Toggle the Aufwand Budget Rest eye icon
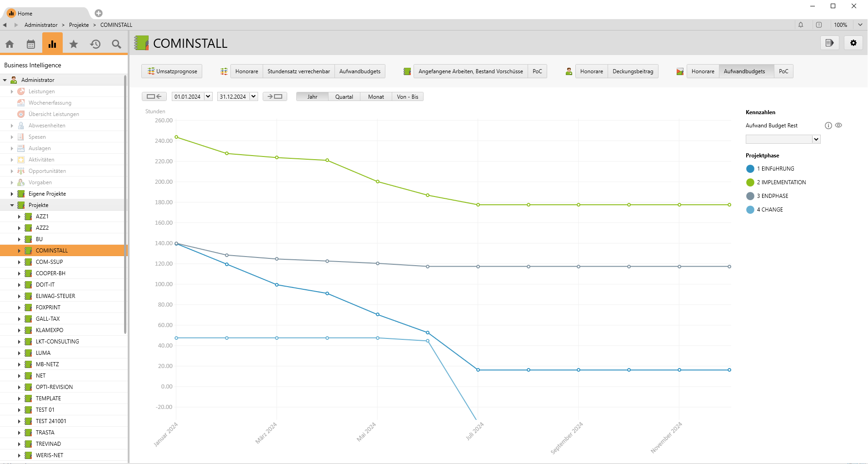This screenshot has height=464, width=868. click(838, 126)
